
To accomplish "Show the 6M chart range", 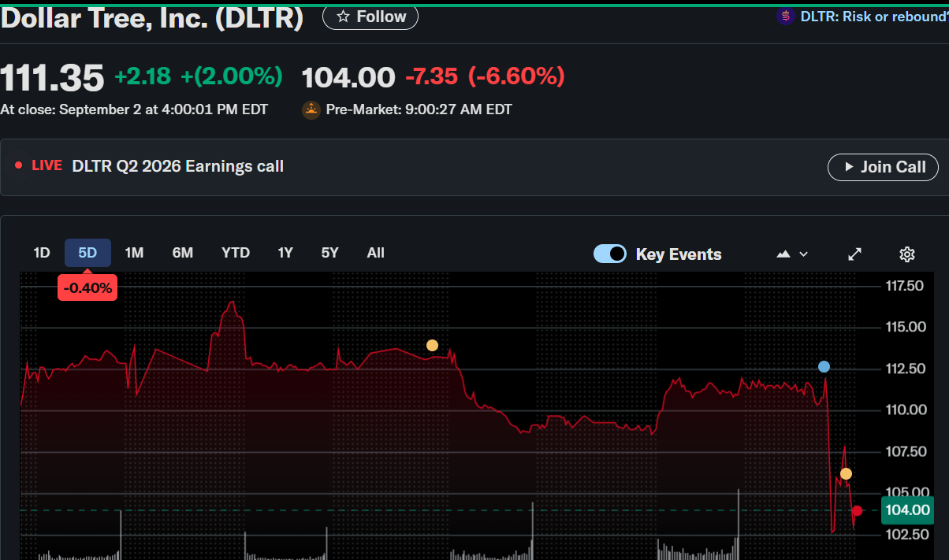I will pyautogui.click(x=182, y=253).
